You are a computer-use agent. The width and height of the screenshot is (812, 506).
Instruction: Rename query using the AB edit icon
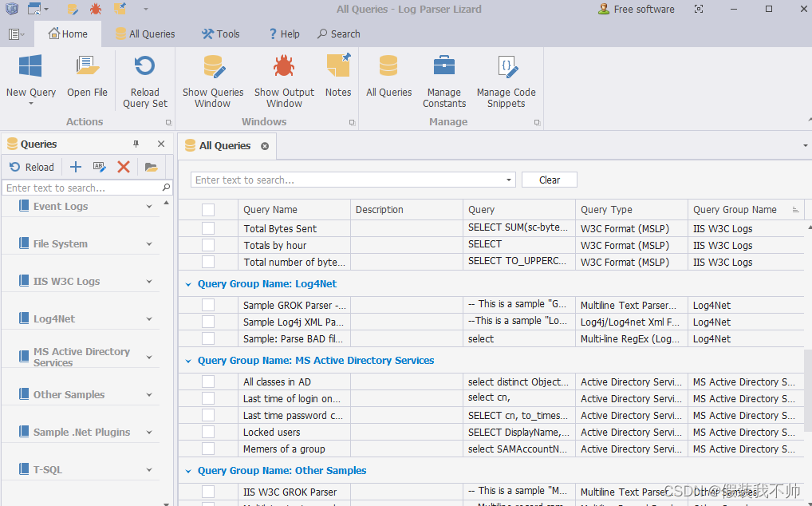(100, 167)
